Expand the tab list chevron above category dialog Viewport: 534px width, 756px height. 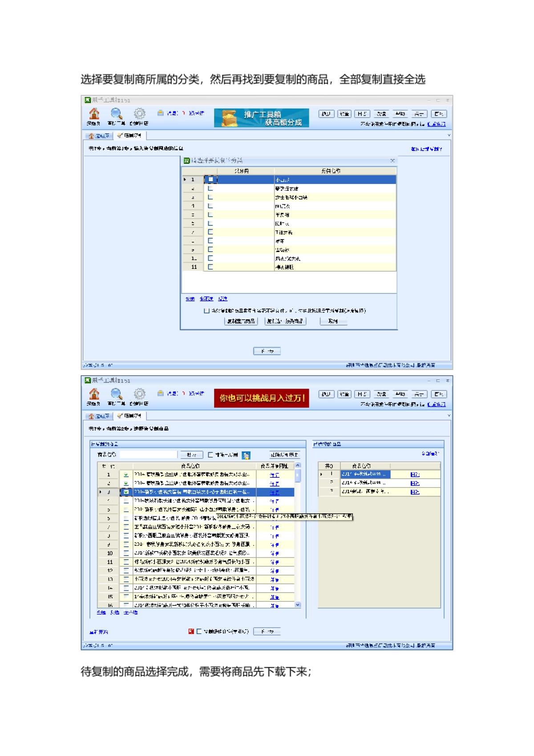click(449, 135)
